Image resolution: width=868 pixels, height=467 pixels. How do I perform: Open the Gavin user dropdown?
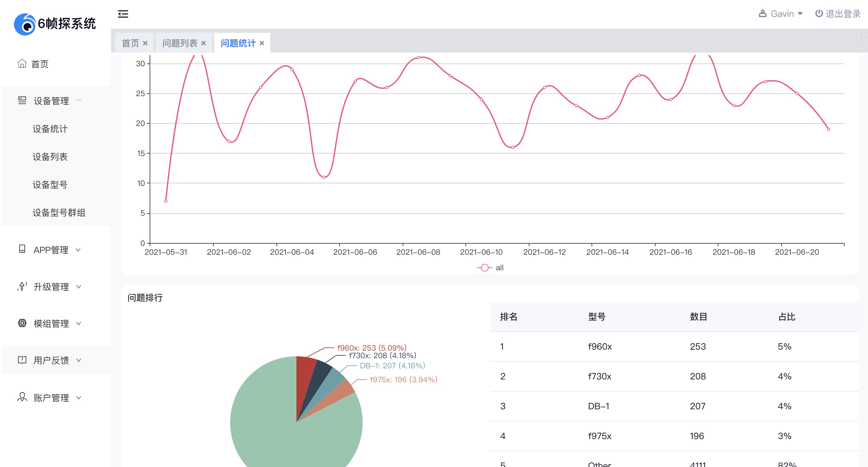tap(781, 14)
